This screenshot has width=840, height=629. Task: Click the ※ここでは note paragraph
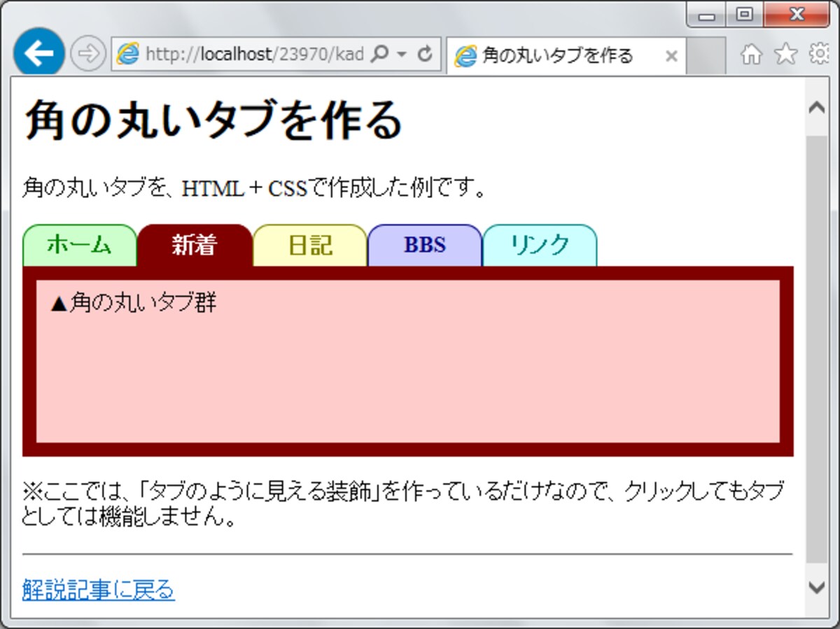(x=404, y=504)
